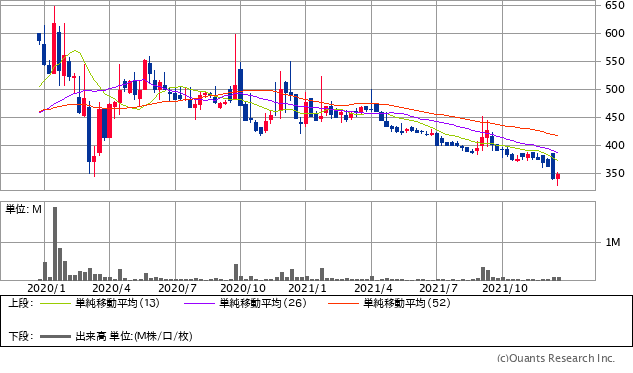The width and height of the screenshot is (633, 373).
Task: Click the 上段: legend label
Action: point(21,303)
